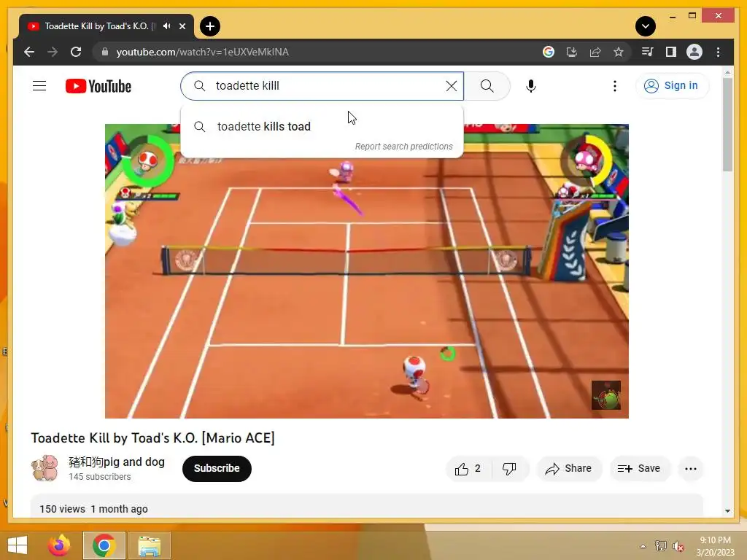Open YouTube settings three-dot menu
Screen dimensions: 747x560
614,86
